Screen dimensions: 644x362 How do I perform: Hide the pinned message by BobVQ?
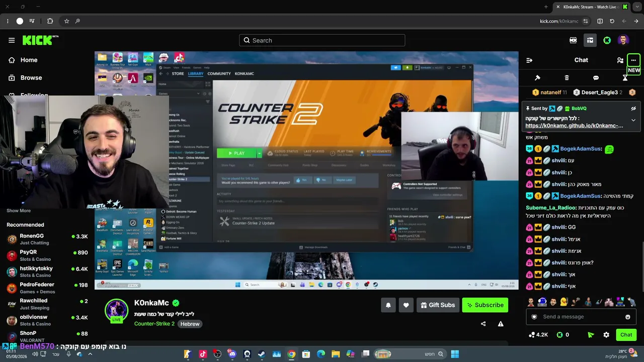[633, 108]
